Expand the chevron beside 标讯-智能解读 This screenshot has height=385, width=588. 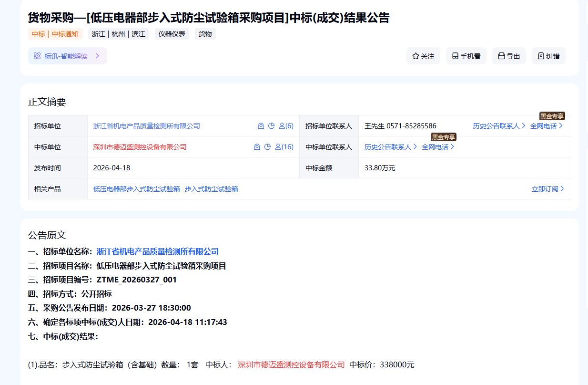pyautogui.click(x=97, y=56)
